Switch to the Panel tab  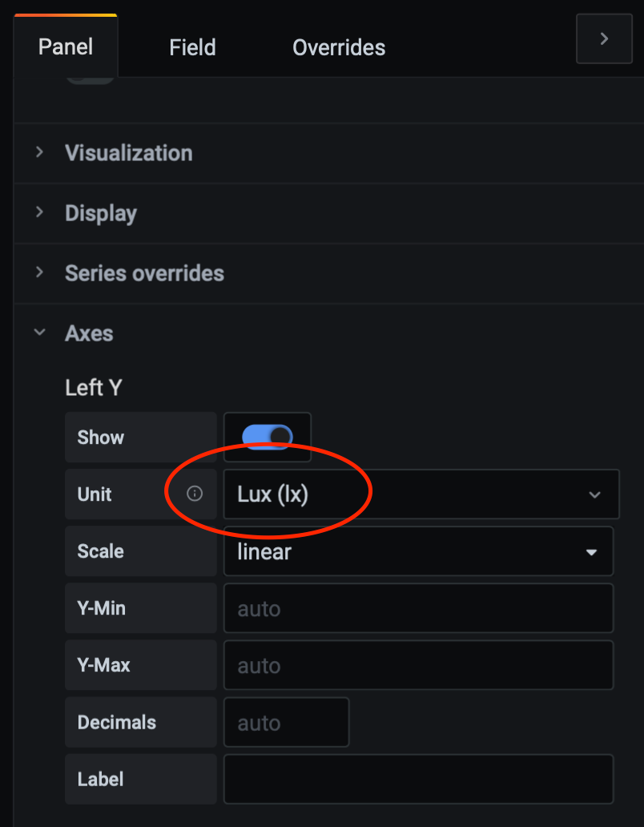(x=66, y=47)
